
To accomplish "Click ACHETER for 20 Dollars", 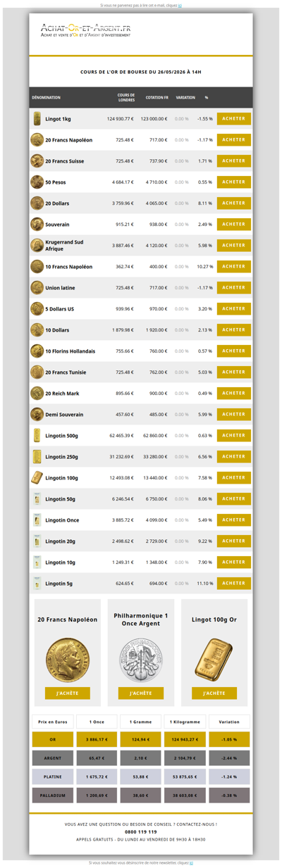I will (234, 203).
